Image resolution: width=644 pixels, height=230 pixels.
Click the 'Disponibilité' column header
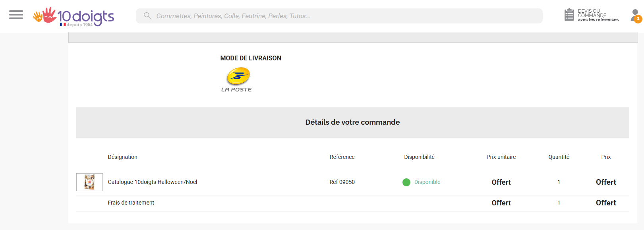click(x=419, y=157)
